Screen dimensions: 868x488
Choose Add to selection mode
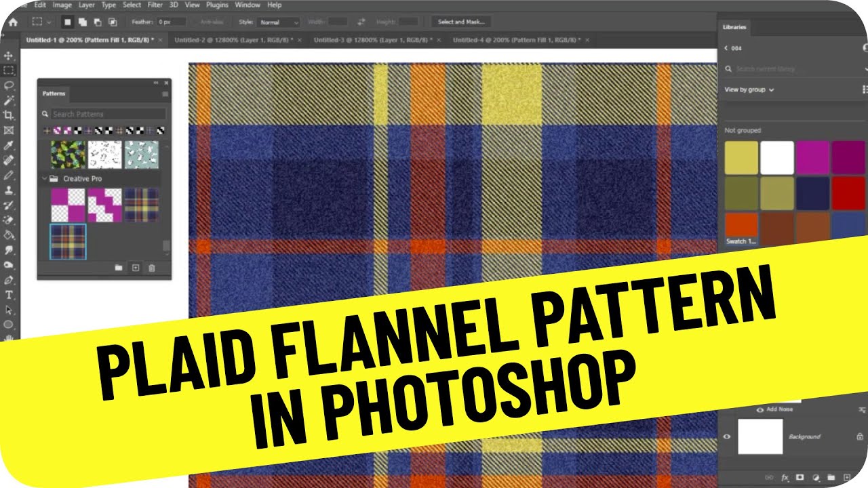(82, 22)
